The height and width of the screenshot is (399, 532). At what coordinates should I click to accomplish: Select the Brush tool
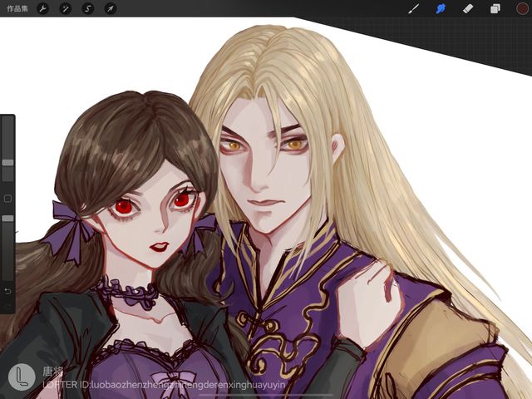point(413,8)
